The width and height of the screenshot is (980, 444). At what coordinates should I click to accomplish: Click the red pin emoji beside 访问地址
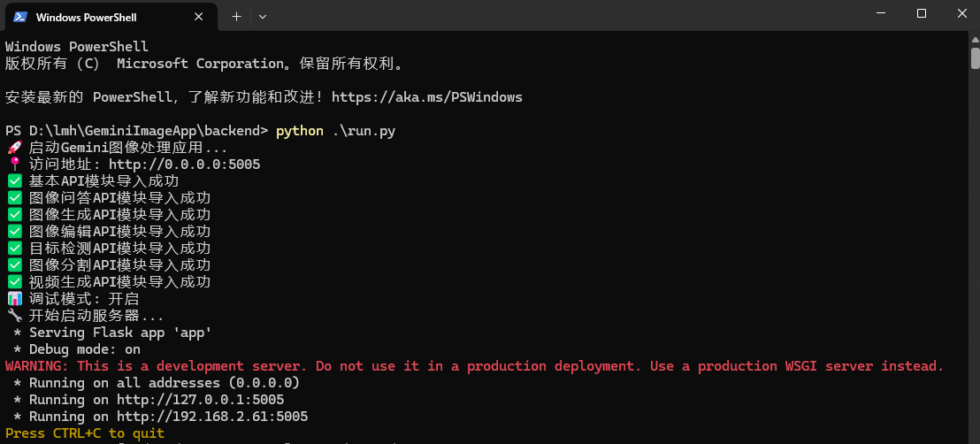coord(14,165)
